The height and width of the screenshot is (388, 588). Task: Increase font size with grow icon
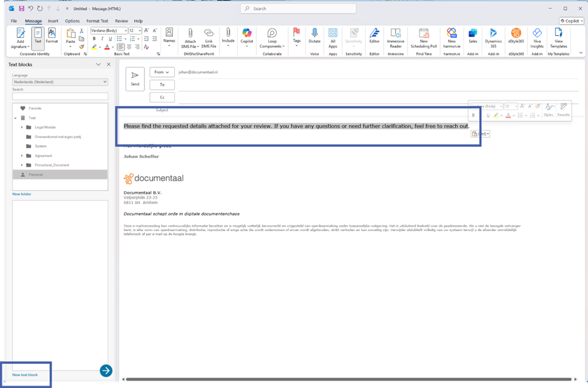[x=147, y=31]
